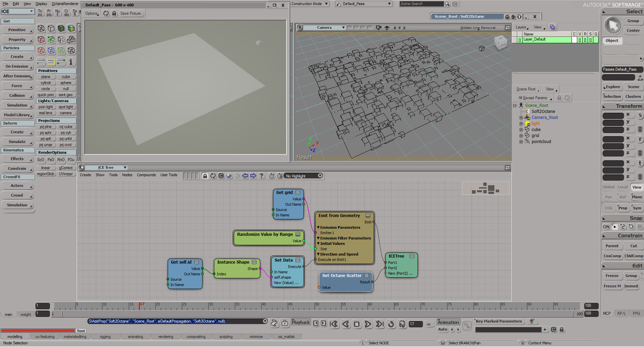Select the Global transform mode
Viewport: 644px width, 347px height.
point(608,187)
